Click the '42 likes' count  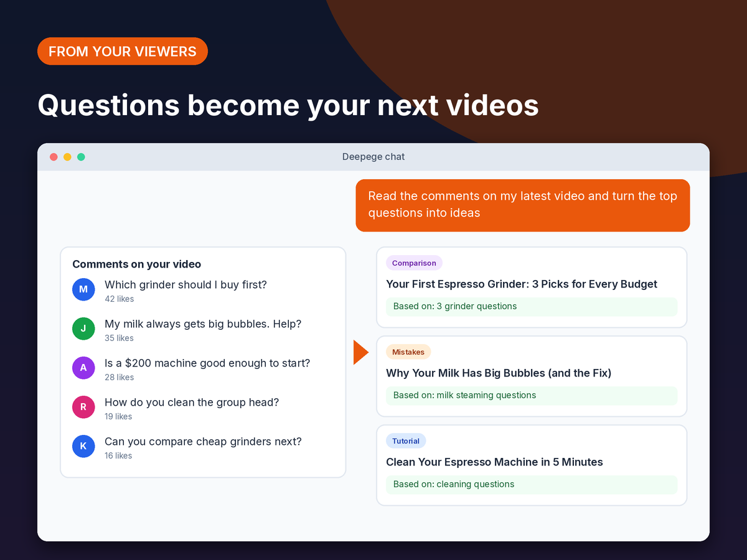point(119,299)
